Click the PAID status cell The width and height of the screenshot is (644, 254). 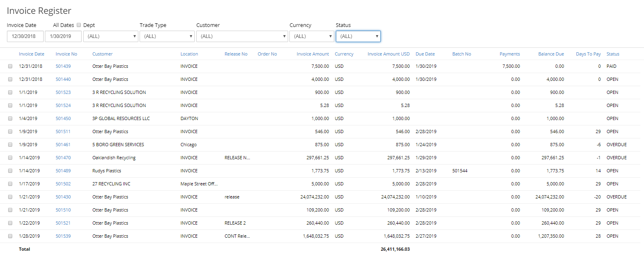611,66
